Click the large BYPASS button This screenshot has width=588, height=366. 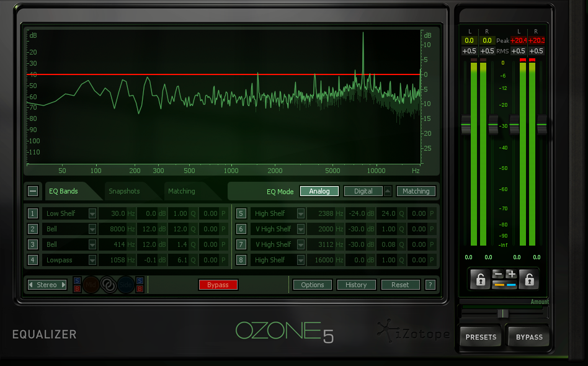click(529, 337)
